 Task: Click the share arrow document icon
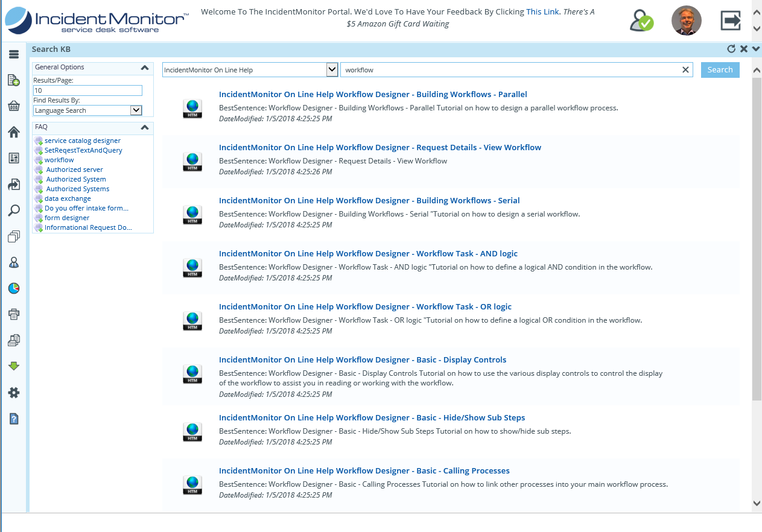click(13, 184)
